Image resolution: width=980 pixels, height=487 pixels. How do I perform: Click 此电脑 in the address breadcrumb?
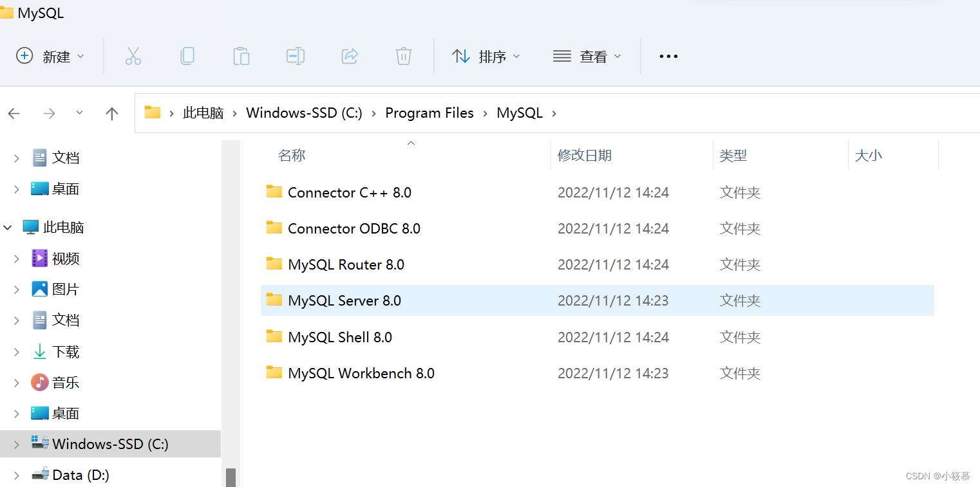[203, 113]
